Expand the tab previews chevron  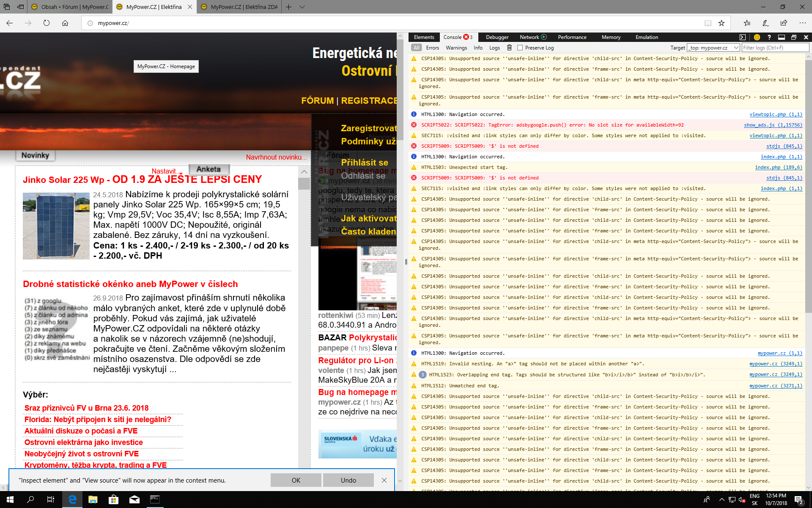point(302,7)
